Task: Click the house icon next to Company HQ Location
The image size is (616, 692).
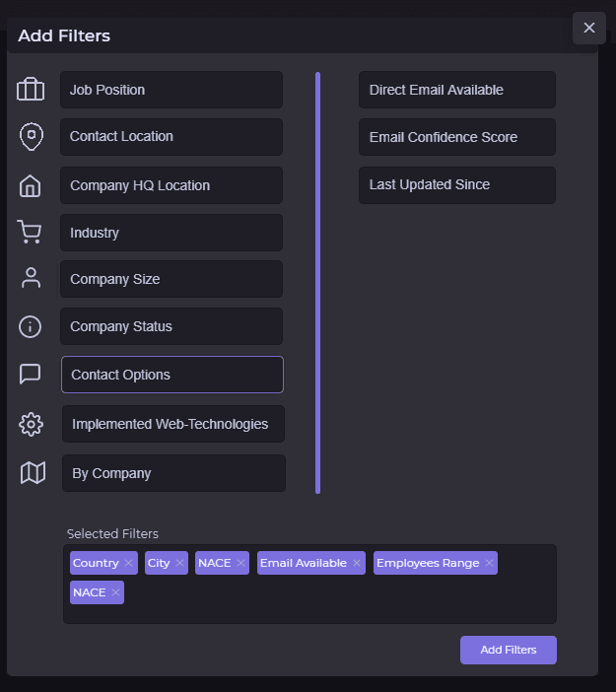Action: [x=32, y=185]
